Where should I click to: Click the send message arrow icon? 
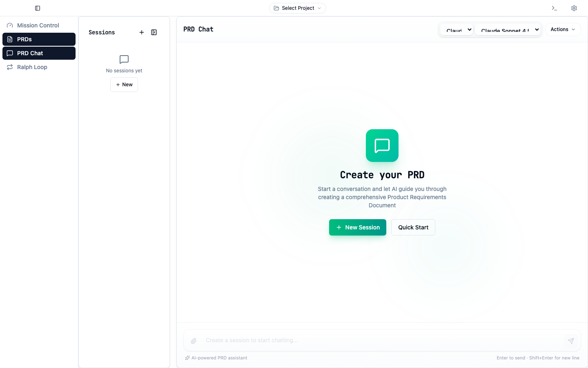[570, 341]
